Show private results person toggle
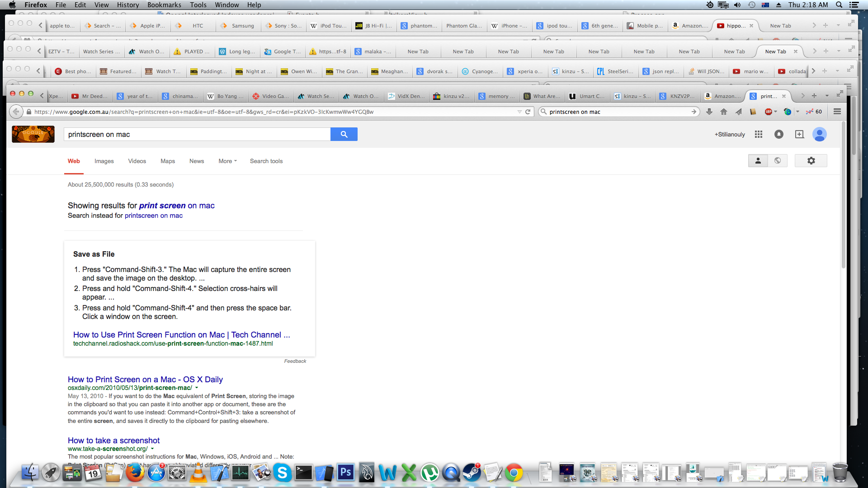 pyautogui.click(x=758, y=160)
